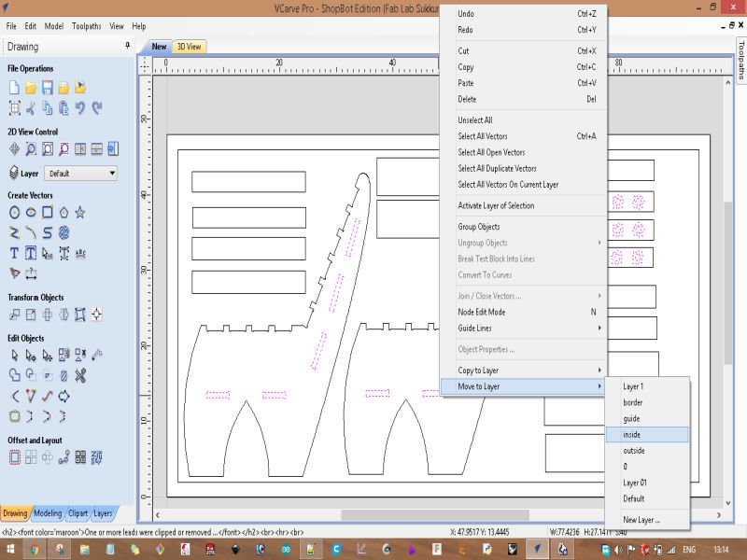
Task: Select the text within box tool
Action: pyautogui.click(x=31, y=253)
